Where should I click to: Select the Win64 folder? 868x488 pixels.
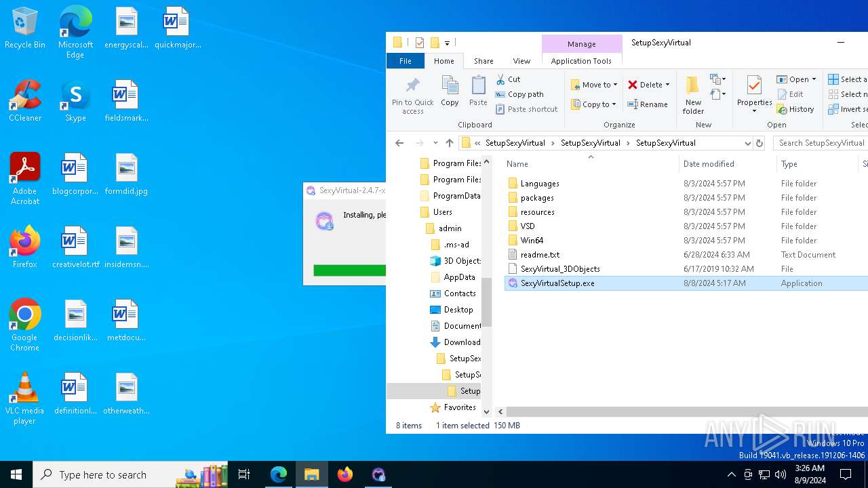tap(532, 241)
